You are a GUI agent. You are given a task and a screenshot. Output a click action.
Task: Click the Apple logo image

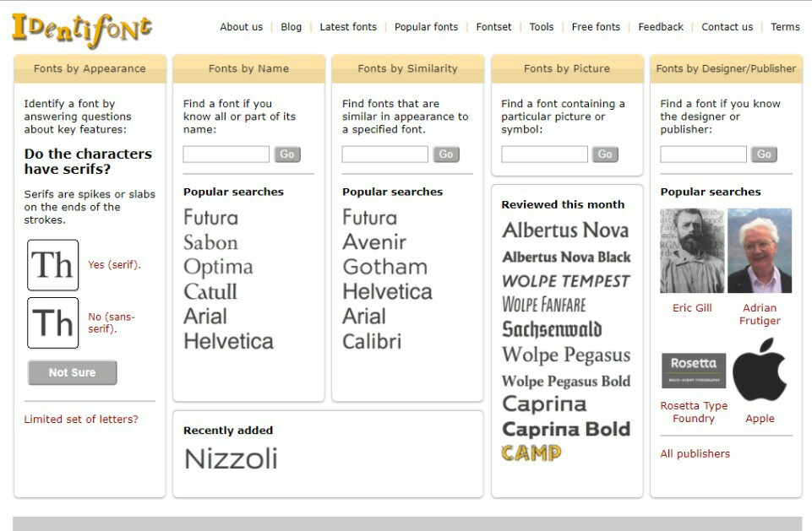tap(760, 370)
